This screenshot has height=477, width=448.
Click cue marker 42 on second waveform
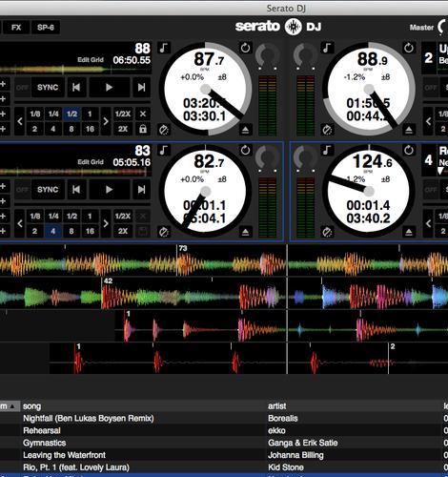point(108,280)
